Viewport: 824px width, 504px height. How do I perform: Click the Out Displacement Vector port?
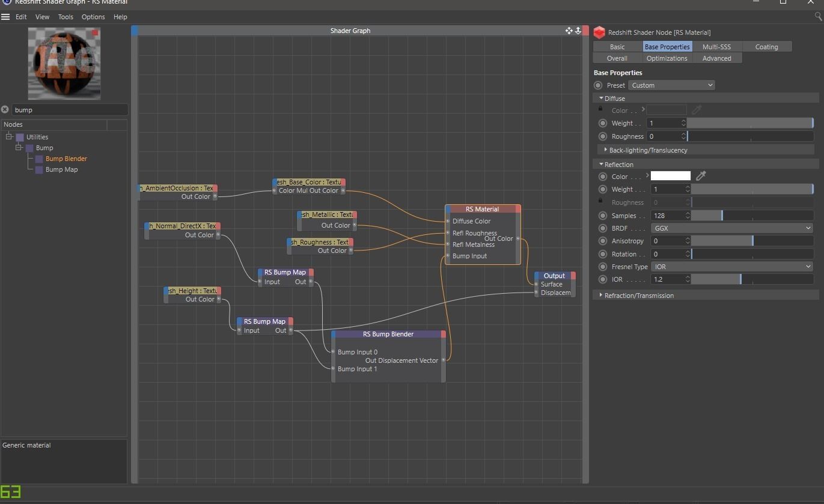444,360
